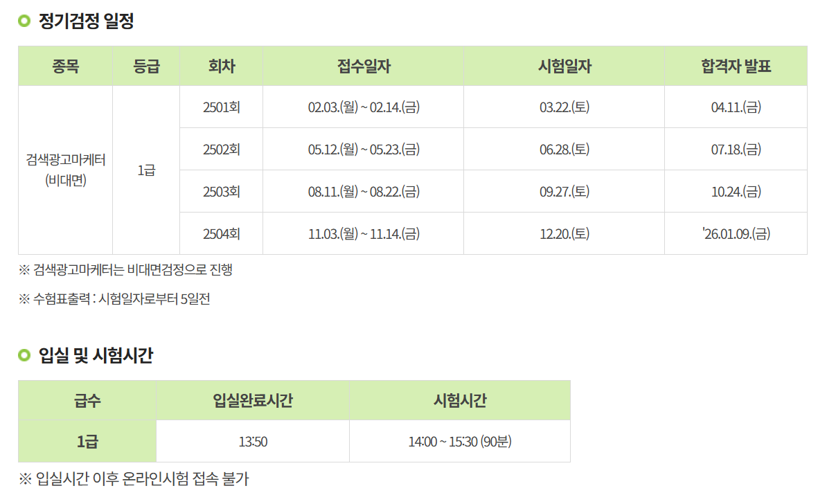Click the '26.01.09.(금) result announcement date
827x504 pixels.
736,234
